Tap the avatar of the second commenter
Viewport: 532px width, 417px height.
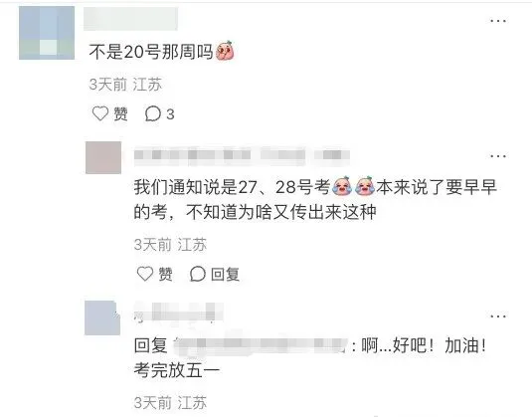pos(103,157)
